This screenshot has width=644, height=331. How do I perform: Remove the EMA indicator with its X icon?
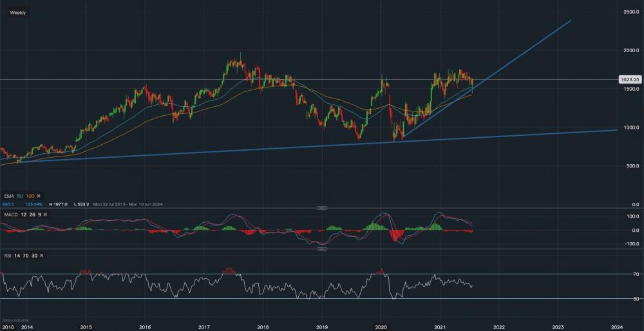(39, 195)
